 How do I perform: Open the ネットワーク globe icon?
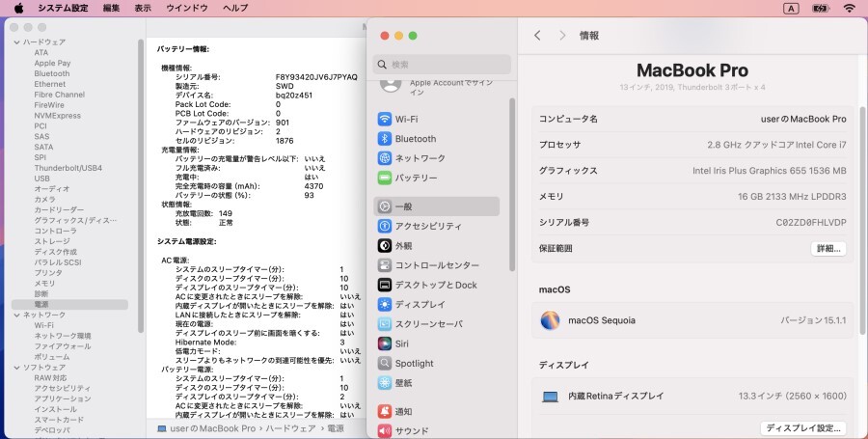pyautogui.click(x=384, y=158)
